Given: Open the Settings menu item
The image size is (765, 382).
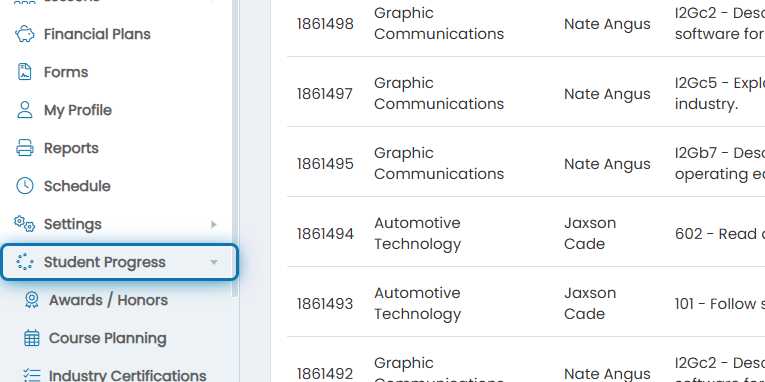Looking at the screenshot, I should (x=73, y=224).
